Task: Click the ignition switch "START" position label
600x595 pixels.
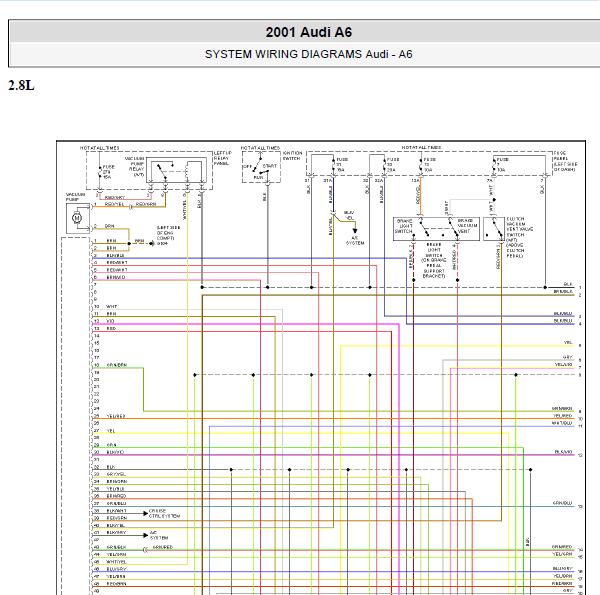Action: (x=269, y=166)
